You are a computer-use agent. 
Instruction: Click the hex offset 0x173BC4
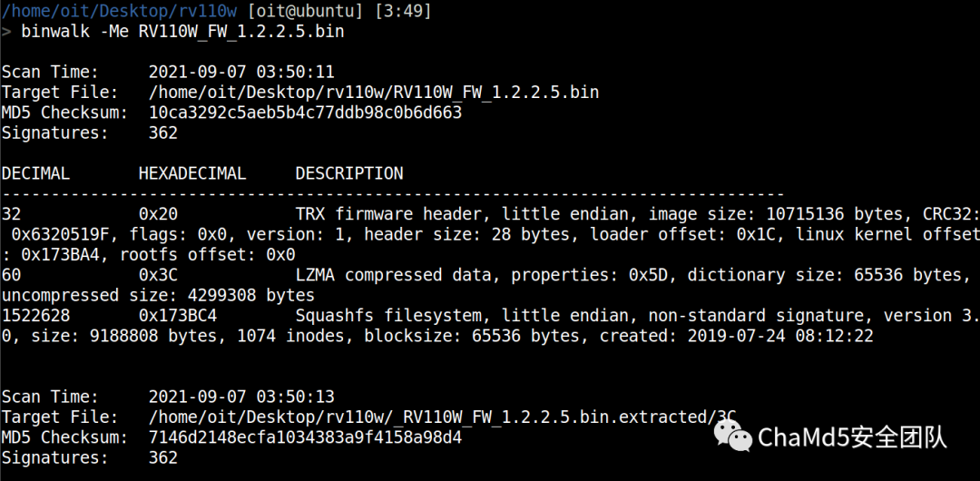178,315
